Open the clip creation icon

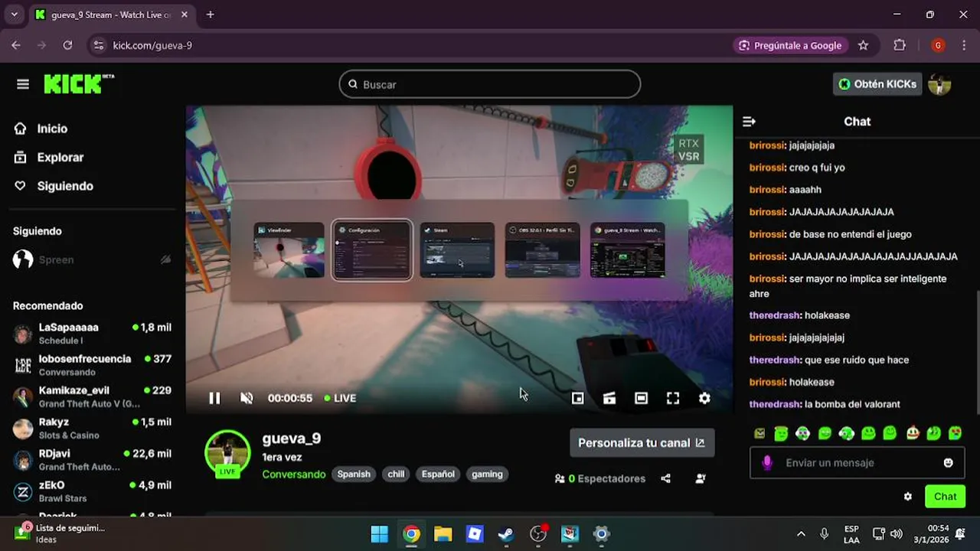(x=609, y=398)
